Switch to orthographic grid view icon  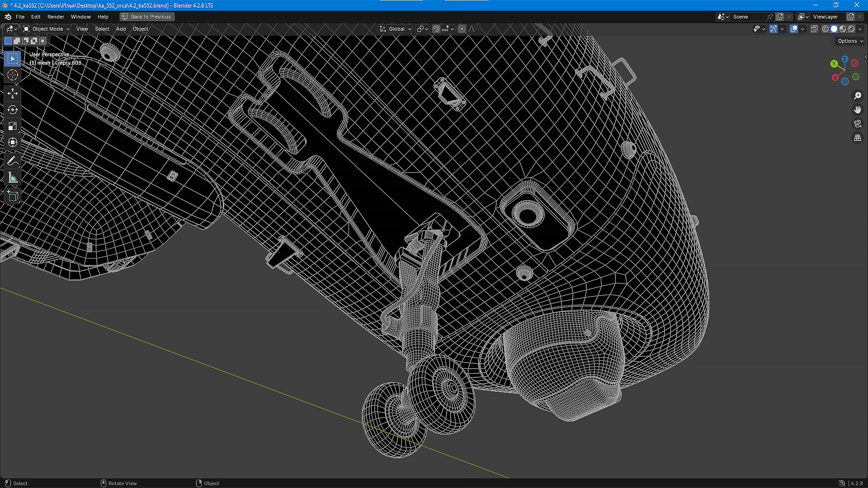click(x=857, y=138)
